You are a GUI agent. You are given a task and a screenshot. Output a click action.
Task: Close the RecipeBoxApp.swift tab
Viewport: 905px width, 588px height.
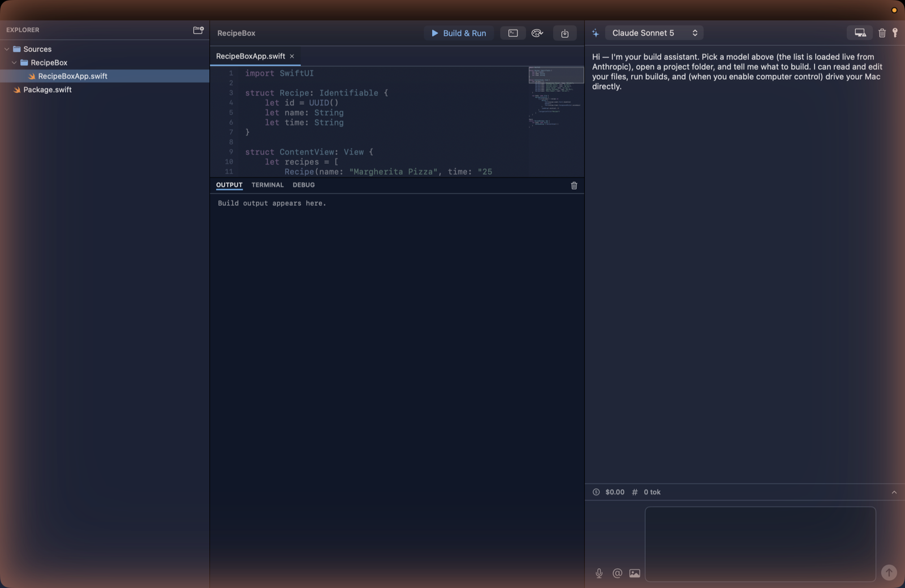pos(292,56)
